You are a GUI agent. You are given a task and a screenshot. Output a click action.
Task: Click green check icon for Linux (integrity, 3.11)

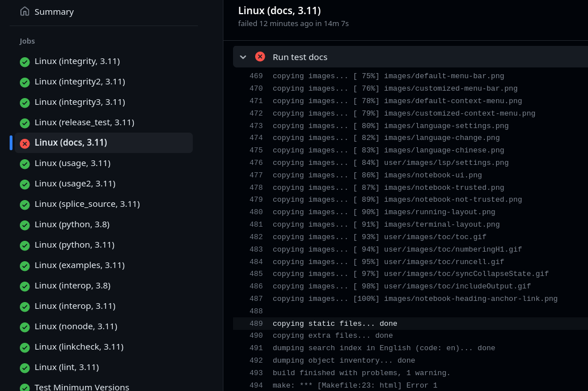point(25,62)
